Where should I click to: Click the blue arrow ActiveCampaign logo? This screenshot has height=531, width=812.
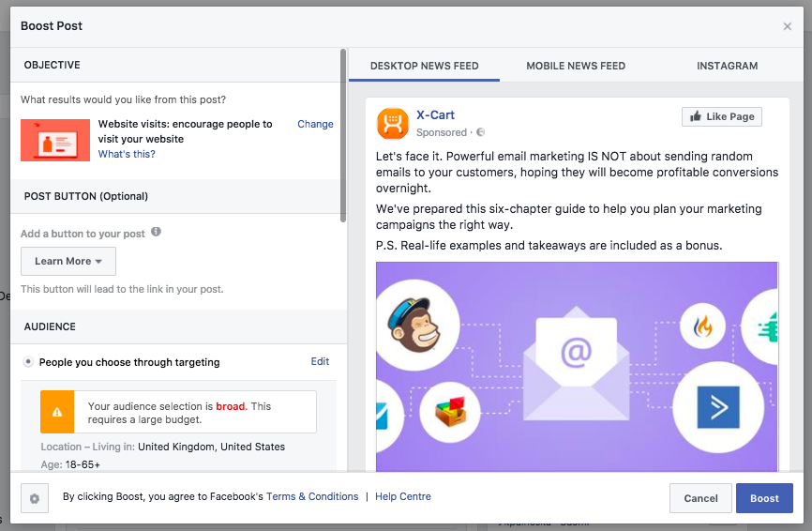pyautogui.click(x=718, y=407)
